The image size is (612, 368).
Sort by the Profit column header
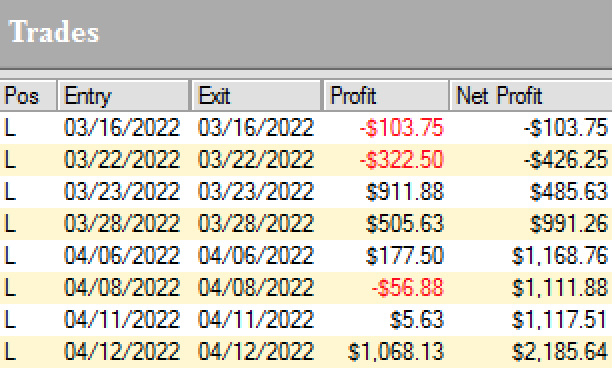tap(386, 96)
